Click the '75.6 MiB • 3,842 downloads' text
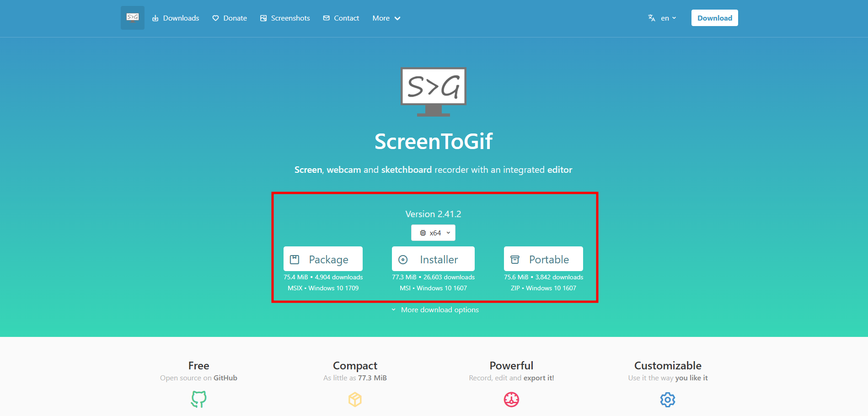Screen dimensions: 868x416 click(x=543, y=277)
